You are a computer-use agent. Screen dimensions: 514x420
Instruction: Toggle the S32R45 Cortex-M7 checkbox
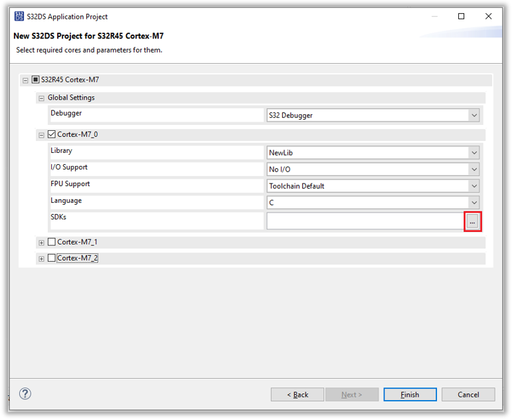(35, 80)
